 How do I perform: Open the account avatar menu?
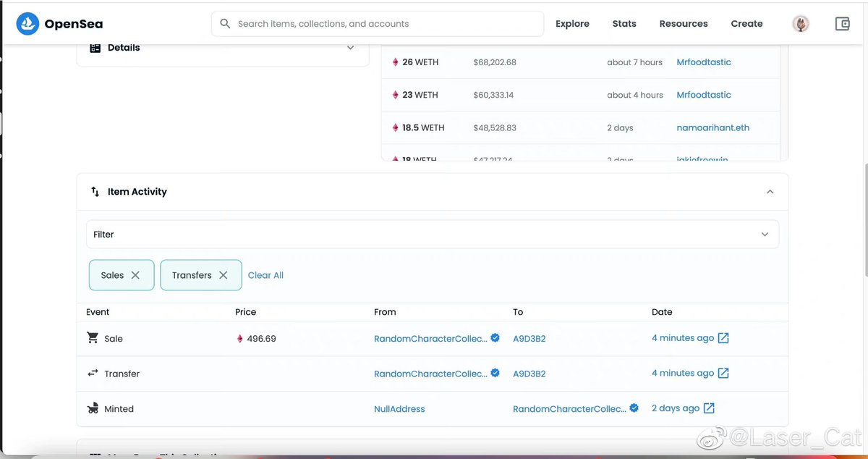[801, 24]
